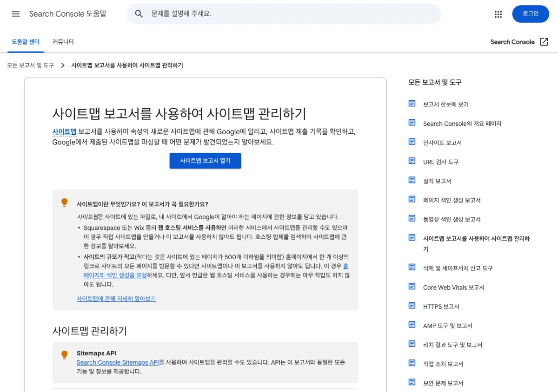Click the underlined 사이트맵 glossary link
Screen dimensions: 558x392
(64, 131)
